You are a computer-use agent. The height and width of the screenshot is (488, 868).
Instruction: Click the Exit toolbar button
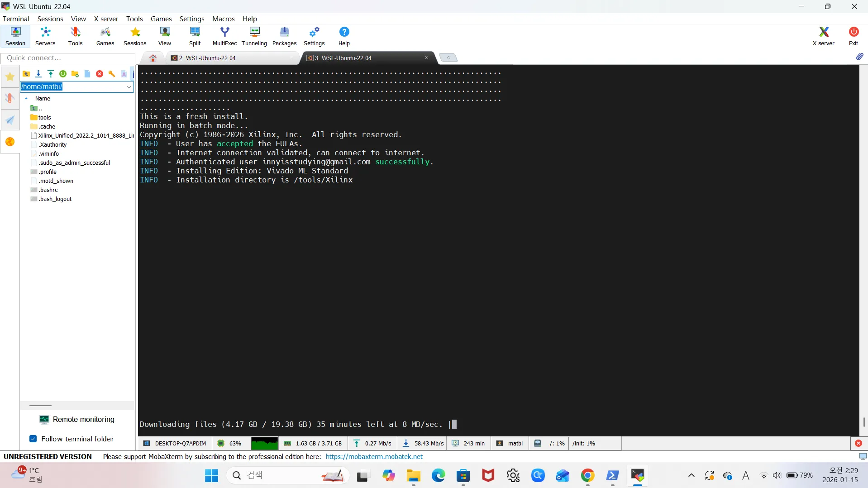854,36
